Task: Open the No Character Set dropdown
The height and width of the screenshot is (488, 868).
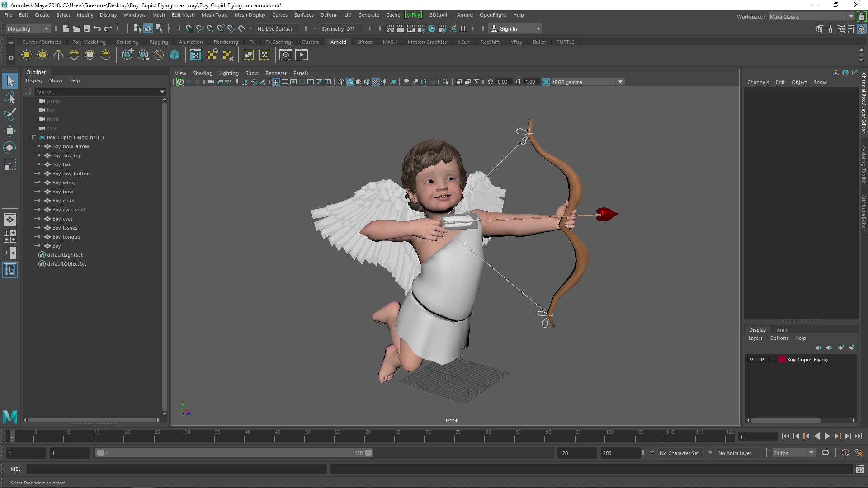Action: tap(679, 453)
